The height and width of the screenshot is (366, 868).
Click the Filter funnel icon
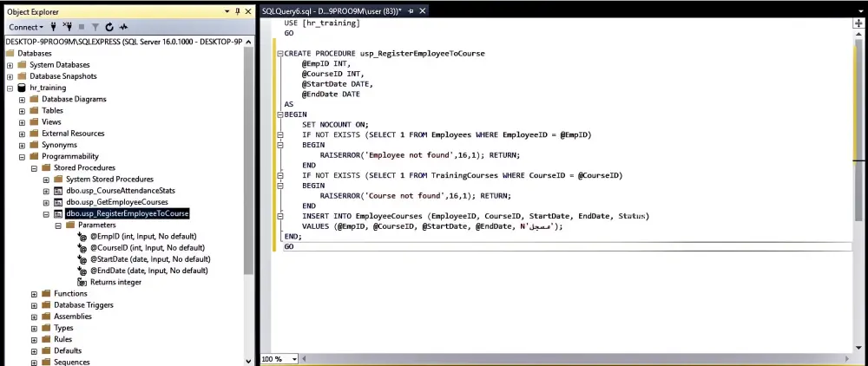[x=95, y=27]
